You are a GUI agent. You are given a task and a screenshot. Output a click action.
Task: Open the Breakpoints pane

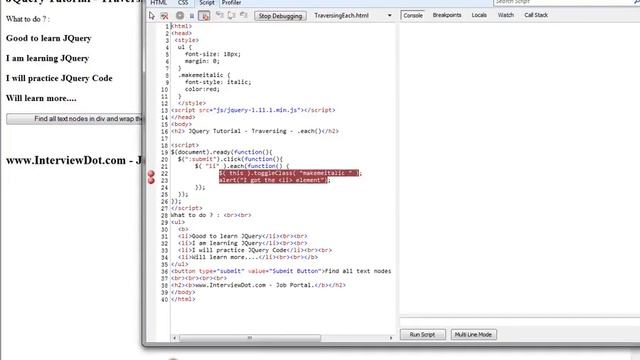[447, 15]
